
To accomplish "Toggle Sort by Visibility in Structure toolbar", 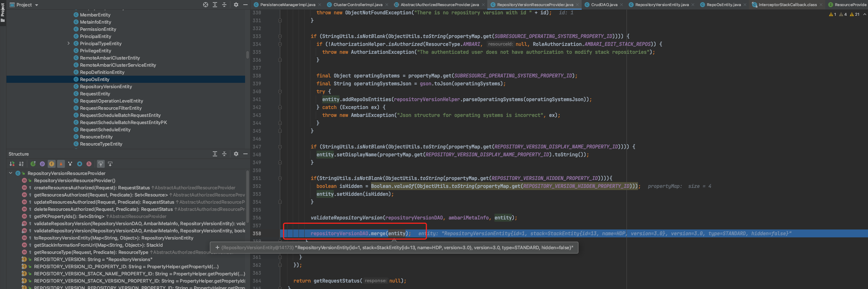I will coord(12,164).
